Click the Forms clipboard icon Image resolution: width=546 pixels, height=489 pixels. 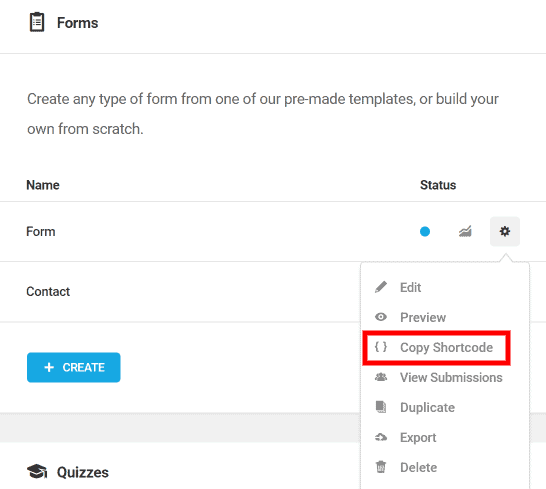(x=37, y=22)
